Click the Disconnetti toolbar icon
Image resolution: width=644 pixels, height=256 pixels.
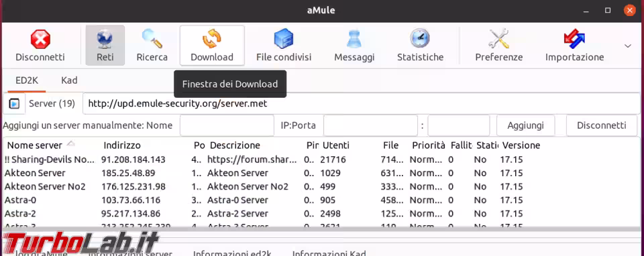click(x=40, y=46)
